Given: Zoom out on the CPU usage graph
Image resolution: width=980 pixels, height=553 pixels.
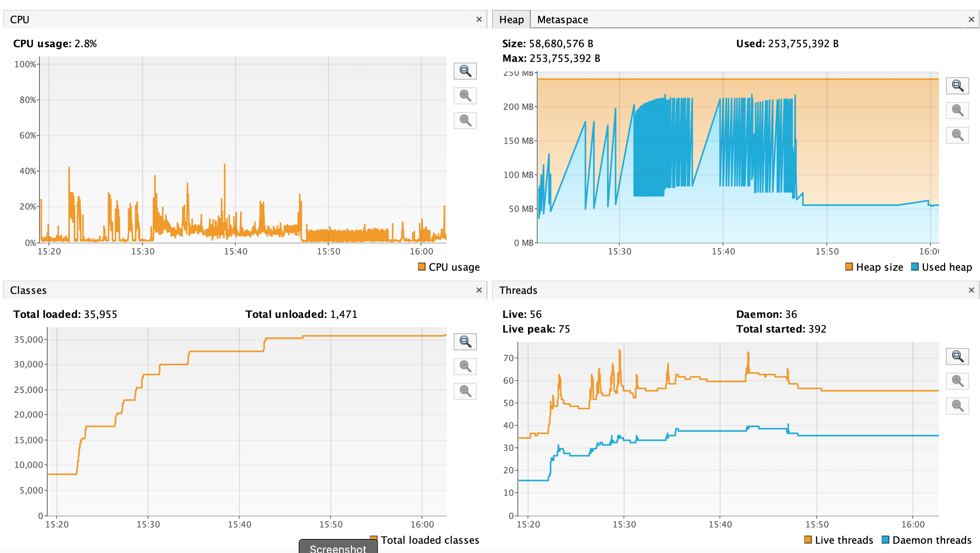Looking at the screenshot, I should pos(465,121).
